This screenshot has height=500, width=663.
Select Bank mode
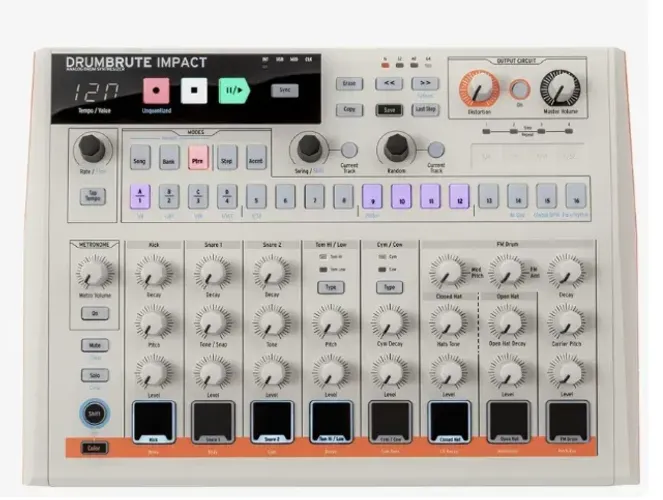click(x=169, y=158)
